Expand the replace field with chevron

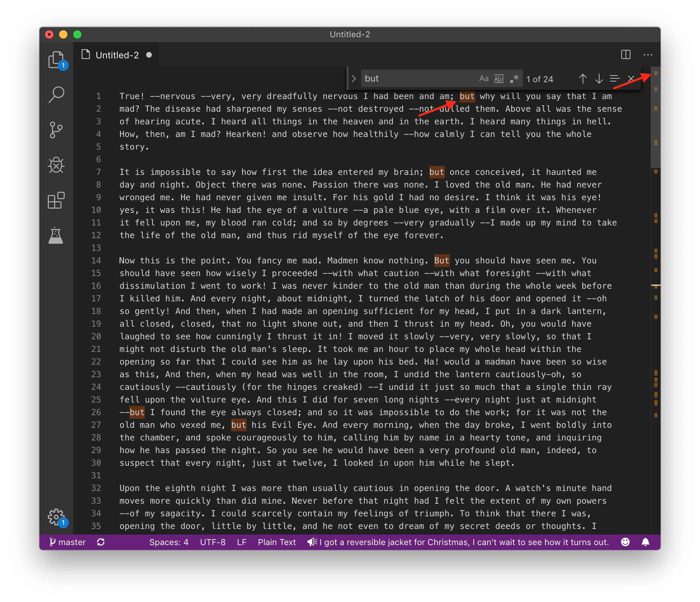tap(354, 79)
